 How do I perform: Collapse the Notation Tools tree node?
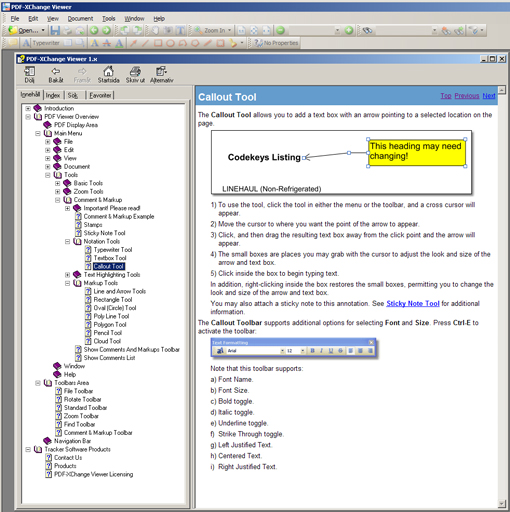click(x=67, y=241)
